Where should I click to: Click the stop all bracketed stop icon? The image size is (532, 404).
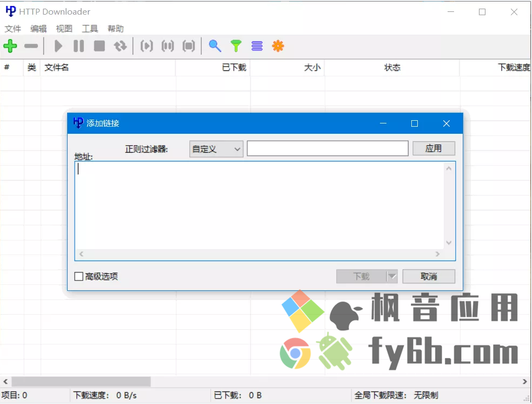click(x=189, y=46)
